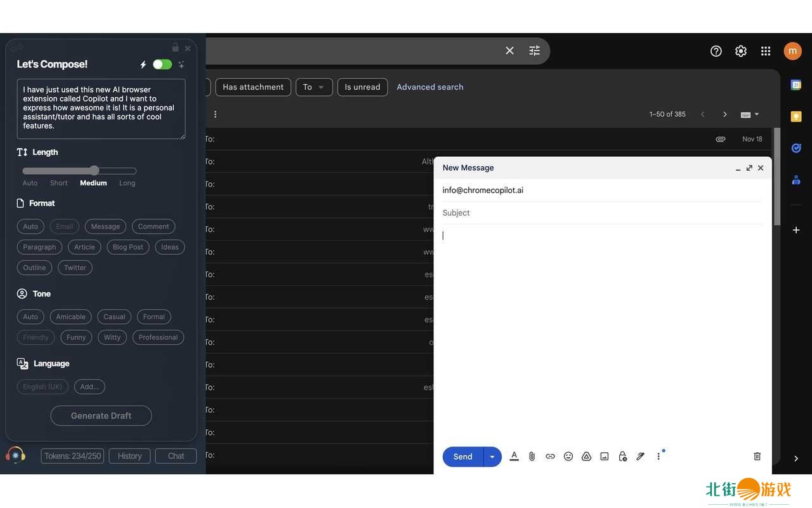Open Gmail settings gear
Screen dimensions: 812x508
click(741, 51)
